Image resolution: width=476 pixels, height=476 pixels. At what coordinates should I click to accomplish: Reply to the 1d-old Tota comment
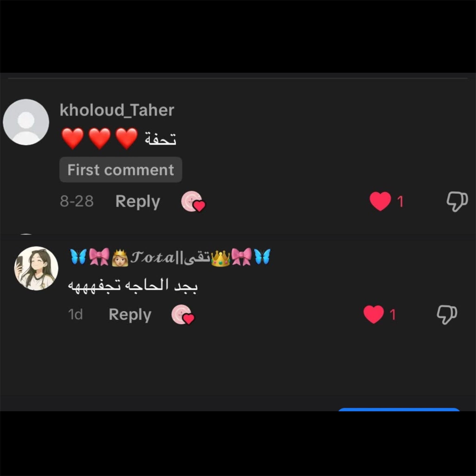pyautogui.click(x=130, y=315)
